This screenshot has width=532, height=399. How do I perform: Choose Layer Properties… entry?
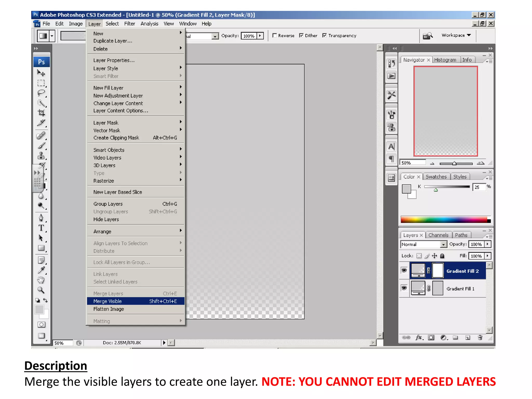point(136,60)
